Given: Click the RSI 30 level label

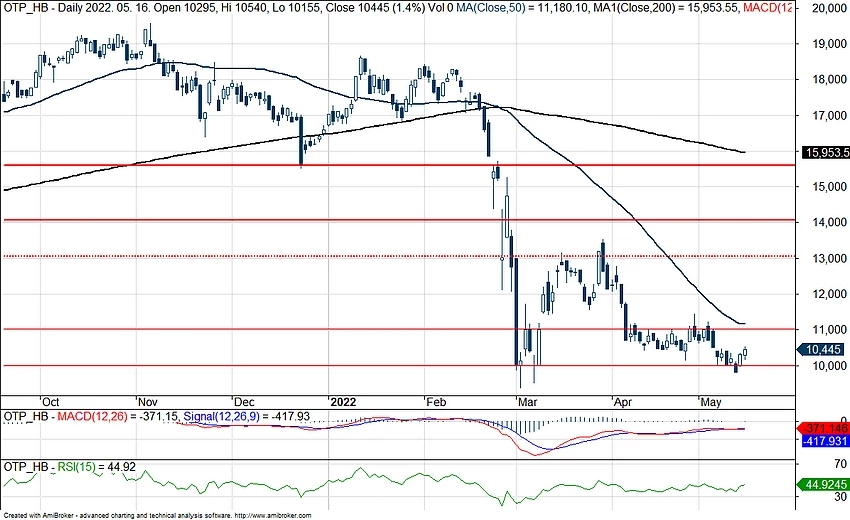Looking at the screenshot, I should pos(840,497).
